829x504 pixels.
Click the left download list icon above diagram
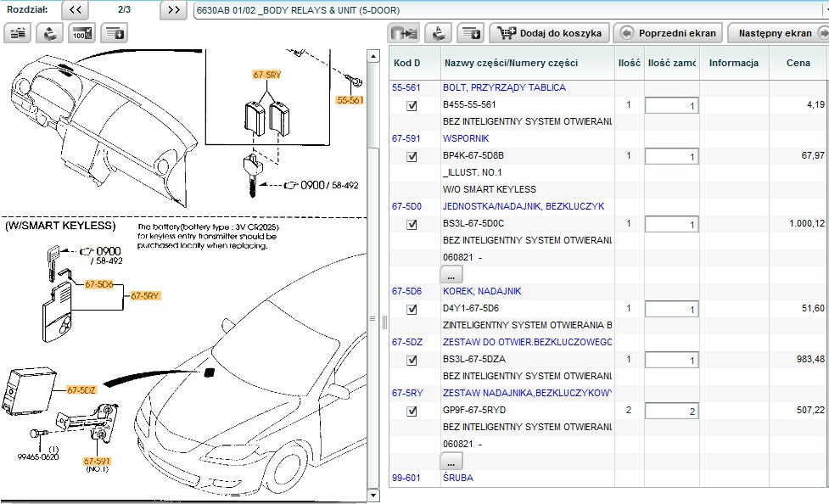(115, 33)
